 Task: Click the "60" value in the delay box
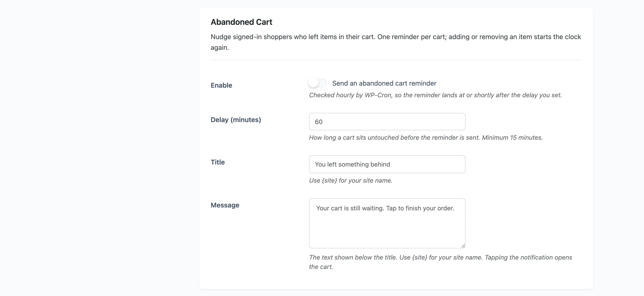point(318,122)
